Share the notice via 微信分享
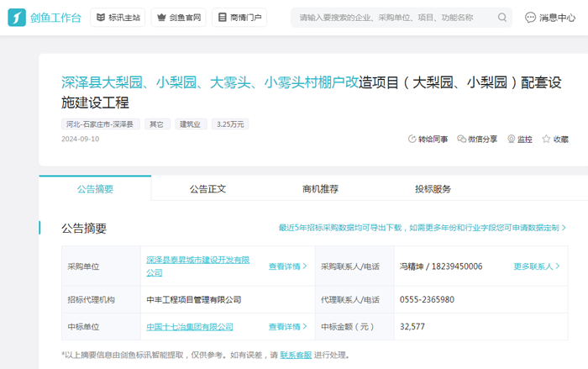588x369 pixels. pos(477,140)
